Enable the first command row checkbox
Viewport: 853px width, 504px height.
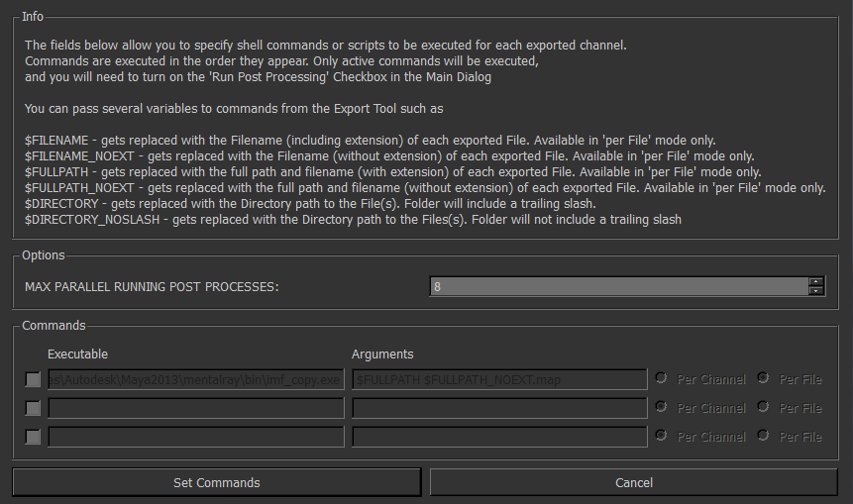(34, 379)
